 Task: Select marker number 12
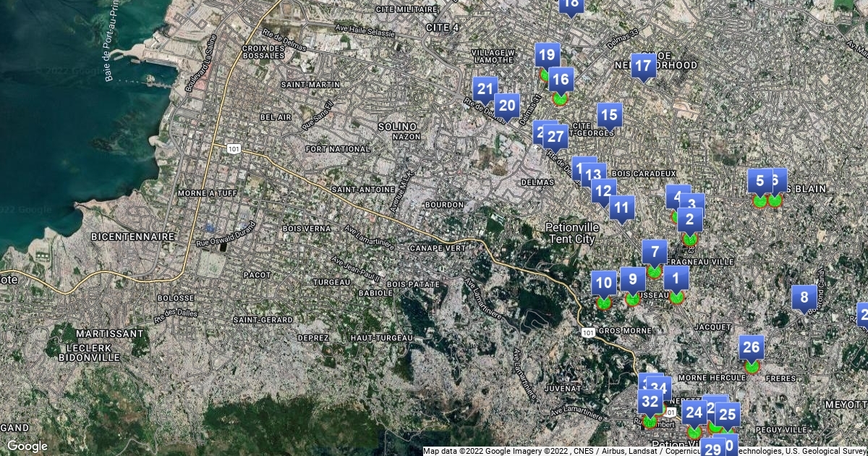point(602,191)
